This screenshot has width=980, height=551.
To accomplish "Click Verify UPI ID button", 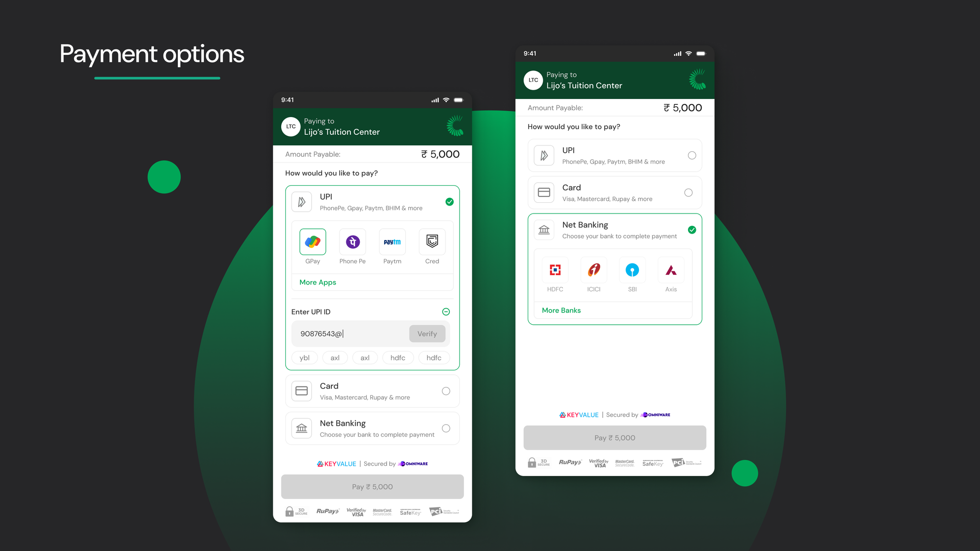I will (x=427, y=334).
